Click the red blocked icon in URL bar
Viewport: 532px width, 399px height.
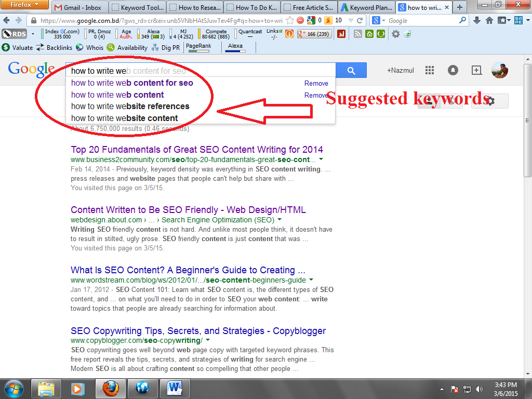[300, 20]
